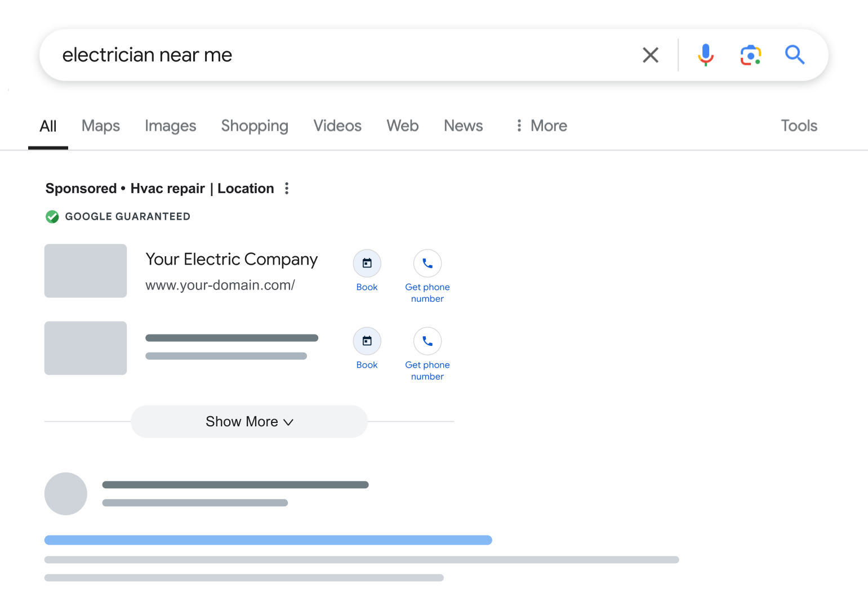
Task: Open the blue organic result title link
Action: click(268, 540)
